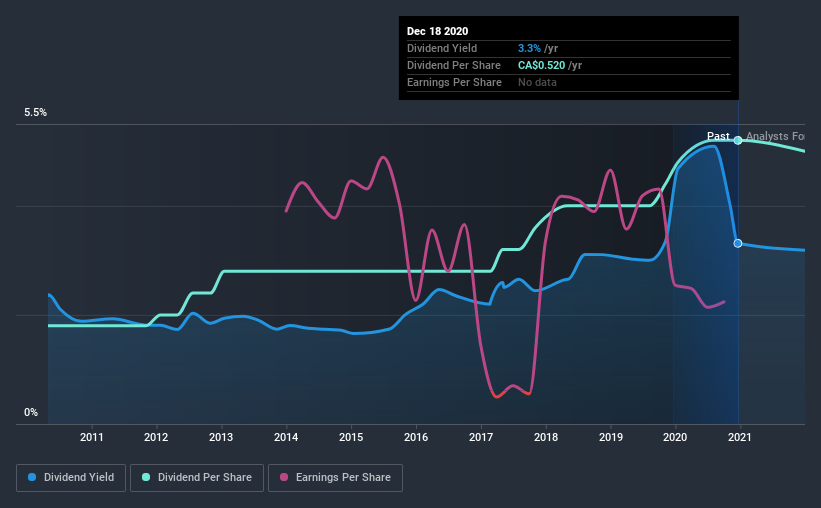Viewport: 821px width, 508px height.
Task: Click the 3.3% dividend yield tooltip value
Action: coord(529,48)
